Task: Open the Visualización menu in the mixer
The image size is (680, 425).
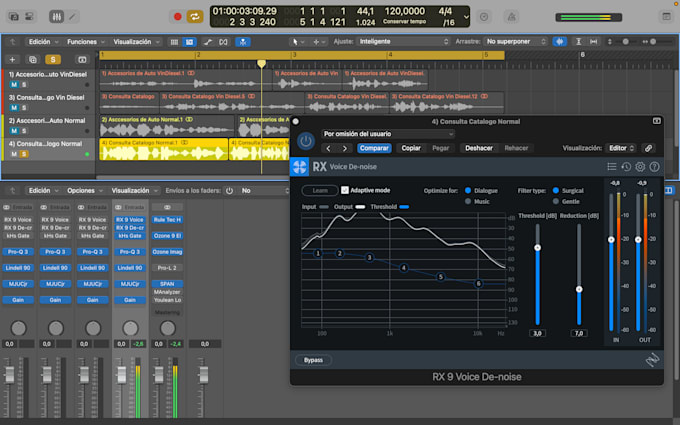Action: (134, 190)
